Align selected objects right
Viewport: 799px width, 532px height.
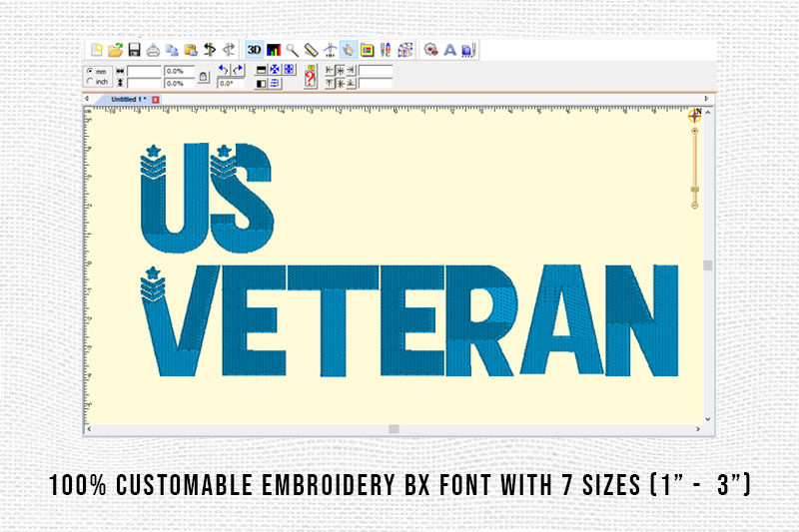pos(351,70)
